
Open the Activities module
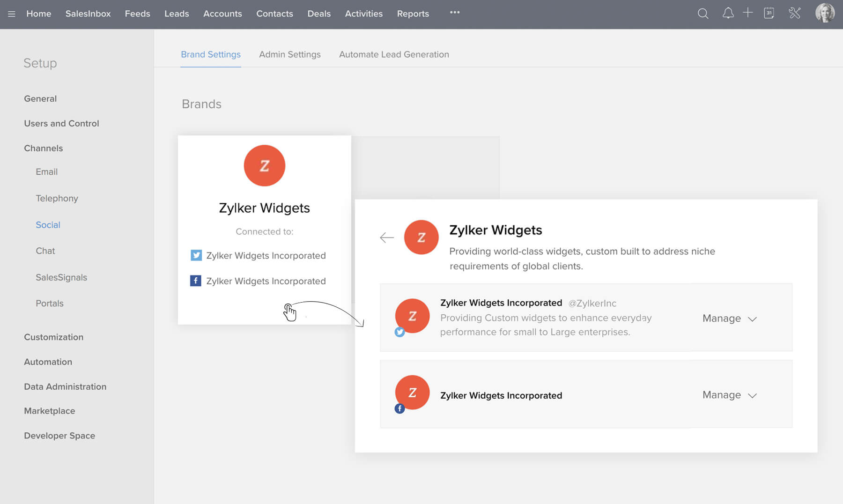click(x=364, y=14)
